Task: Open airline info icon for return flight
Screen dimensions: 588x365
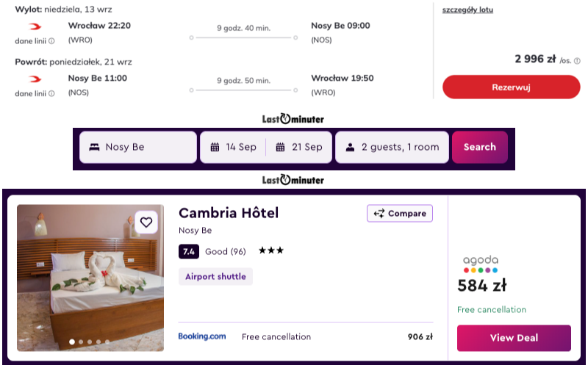Action: click(x=51, y=94)
